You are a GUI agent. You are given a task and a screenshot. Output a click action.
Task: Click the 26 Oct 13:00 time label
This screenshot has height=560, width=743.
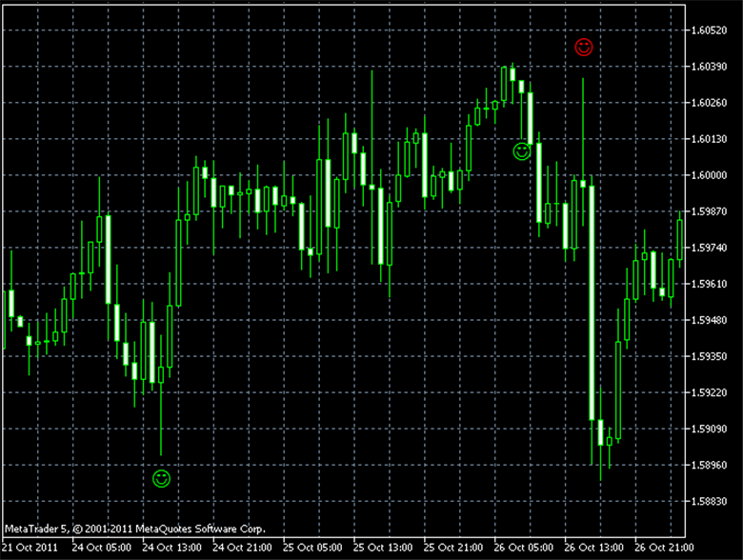click(593, 548)
